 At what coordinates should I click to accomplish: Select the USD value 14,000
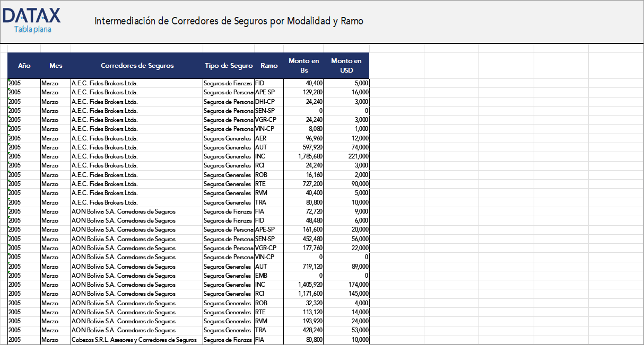tap(346, 312)
